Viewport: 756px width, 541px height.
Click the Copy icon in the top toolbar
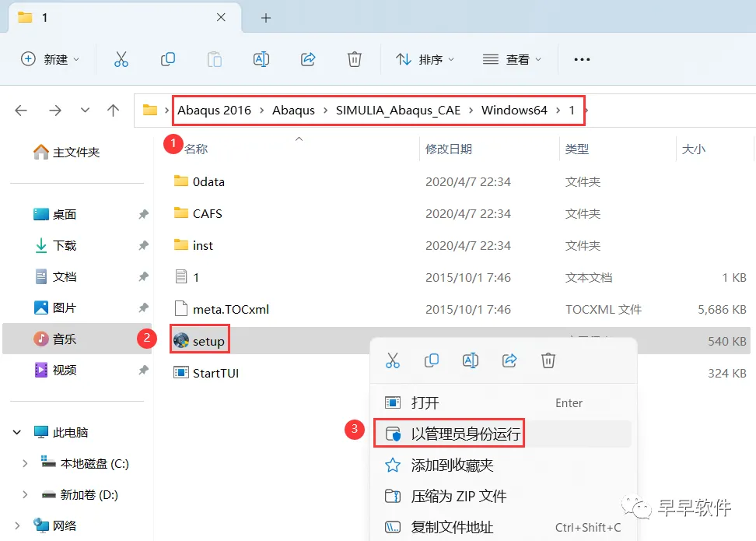(x=168, y=59)
